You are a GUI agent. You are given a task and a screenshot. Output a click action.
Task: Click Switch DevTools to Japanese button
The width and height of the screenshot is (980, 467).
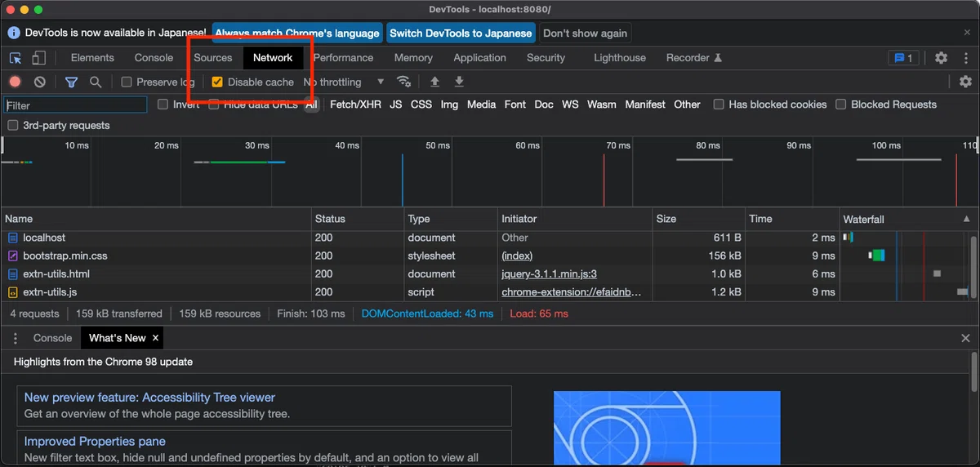[461, 33]
